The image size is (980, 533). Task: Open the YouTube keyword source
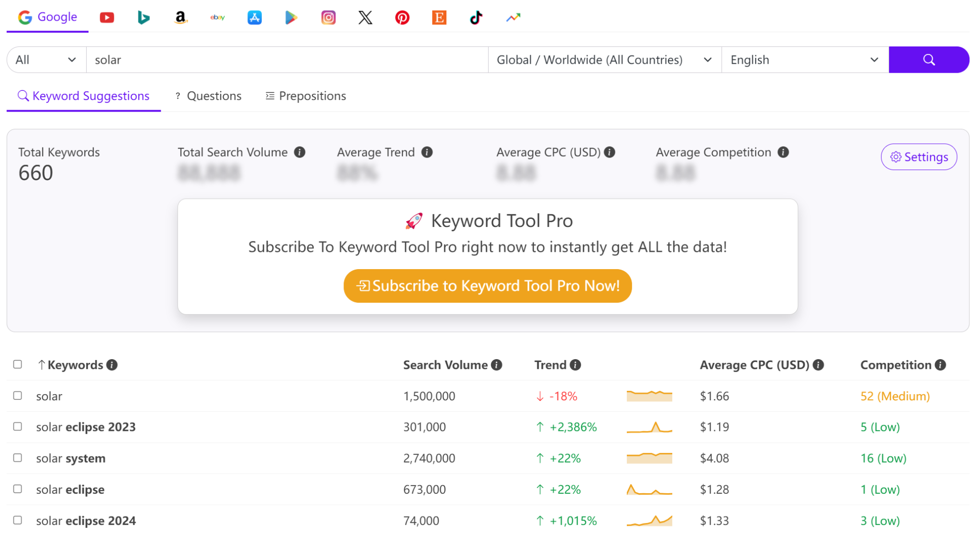point(107,18)
